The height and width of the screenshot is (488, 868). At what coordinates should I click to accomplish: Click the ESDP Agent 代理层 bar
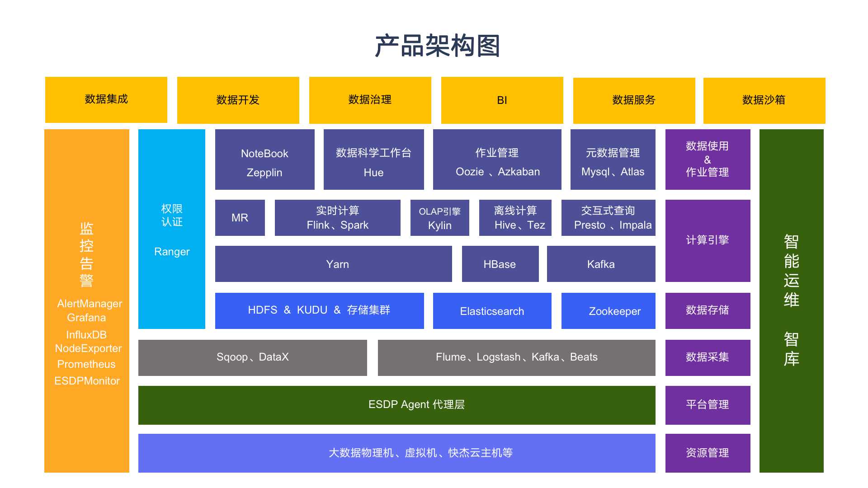(x=397, y=405)
